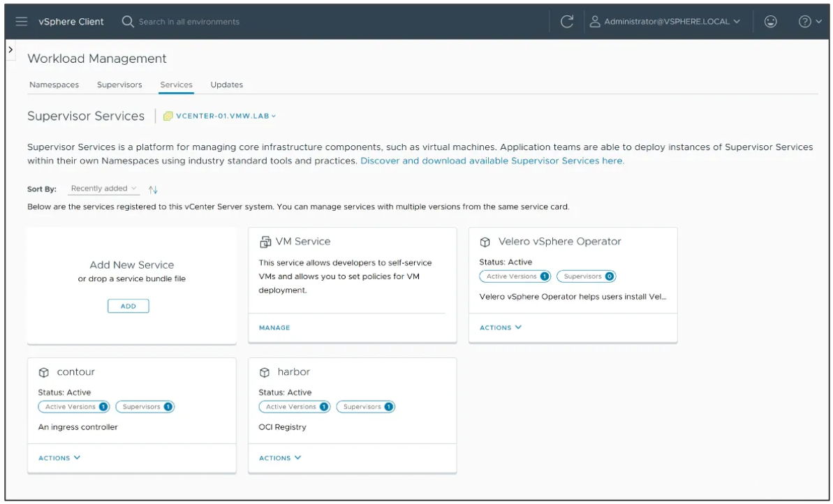The image size is (833, 504).
Task: Click the Add New Service drop area title
Action: 132,265
